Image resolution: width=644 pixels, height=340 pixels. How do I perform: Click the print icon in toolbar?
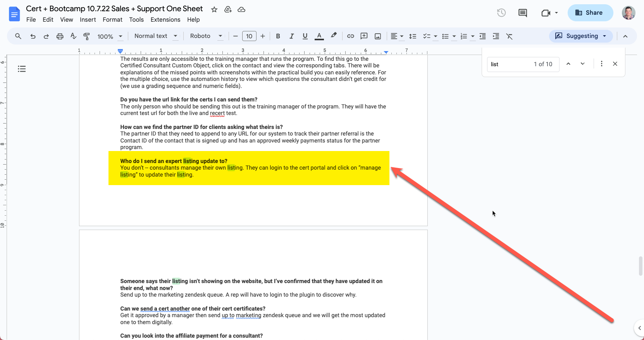60,36
